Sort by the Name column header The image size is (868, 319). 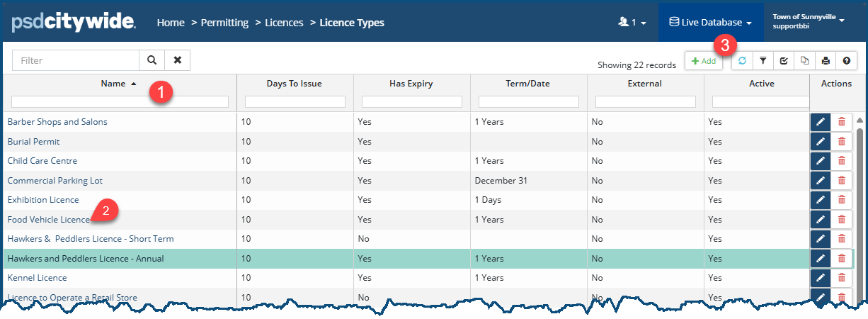[x=113, y=84]
